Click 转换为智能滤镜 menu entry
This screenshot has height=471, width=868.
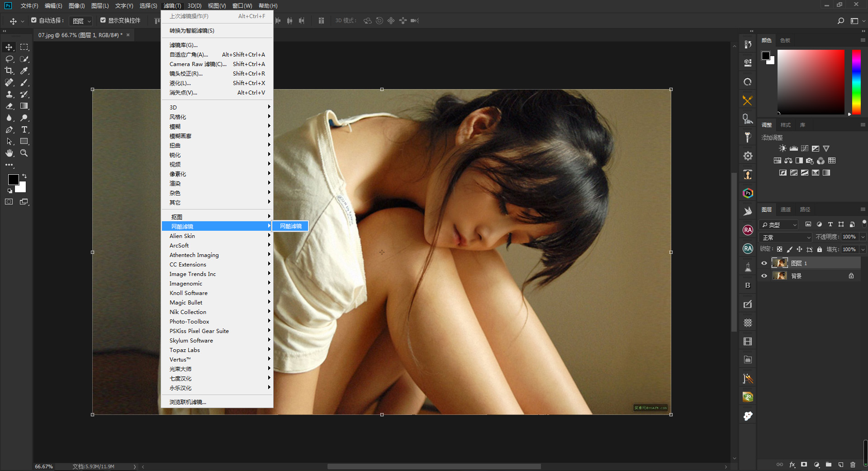coord(192,31)
